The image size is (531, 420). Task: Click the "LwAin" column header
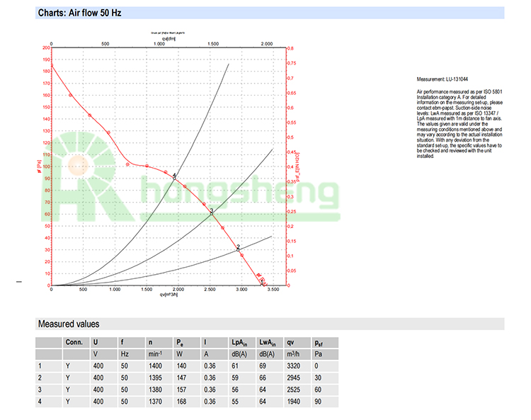tap(267, 342)
